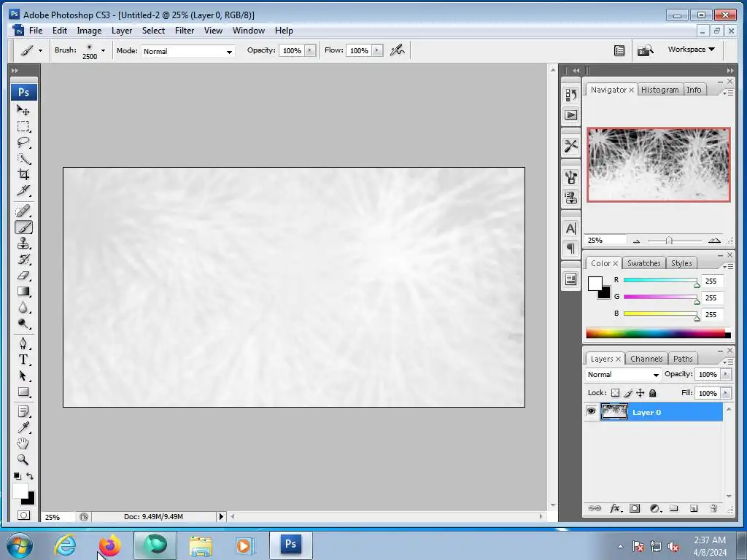Create a new layer group
Image resolution: width=747 pixels, height=560 pixels.
click(x=674, y=508)
